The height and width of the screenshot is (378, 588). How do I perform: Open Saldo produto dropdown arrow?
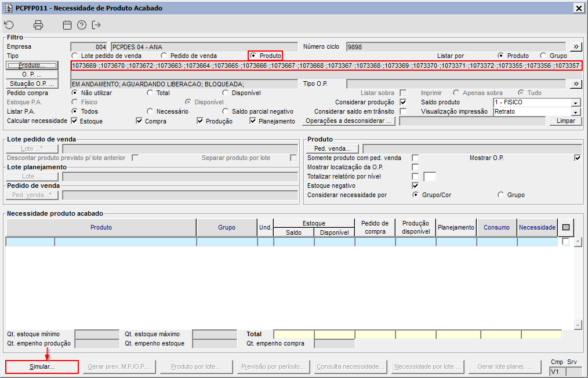click(576, 103)
